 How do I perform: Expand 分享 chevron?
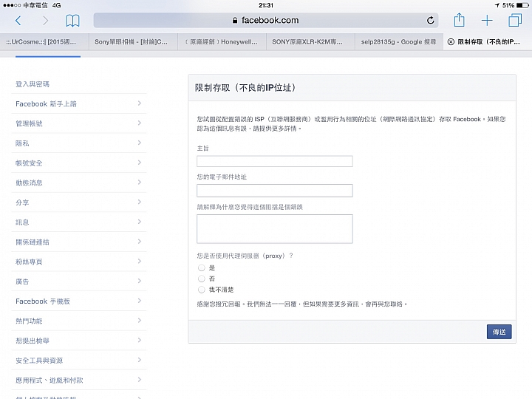(x=140, y=202)
